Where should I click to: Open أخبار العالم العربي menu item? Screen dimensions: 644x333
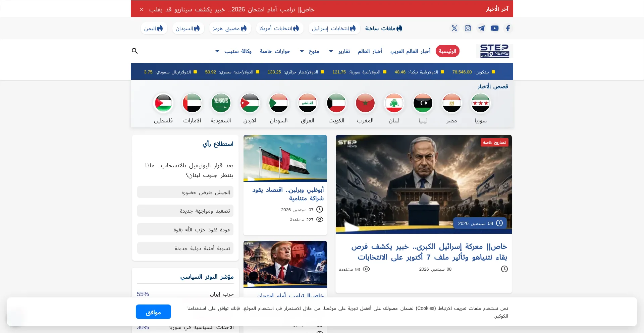(411, 51)
